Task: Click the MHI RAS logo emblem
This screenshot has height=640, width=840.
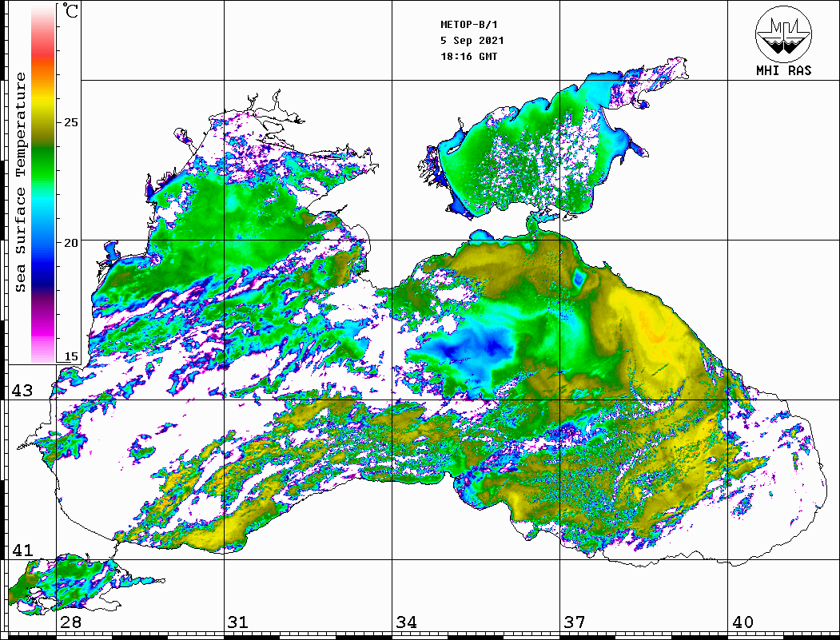Action: (783, 34)
